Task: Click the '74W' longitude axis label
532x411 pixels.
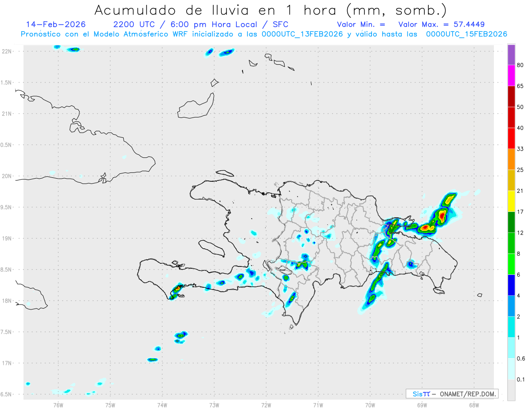Action: click(x=162, y=405)
